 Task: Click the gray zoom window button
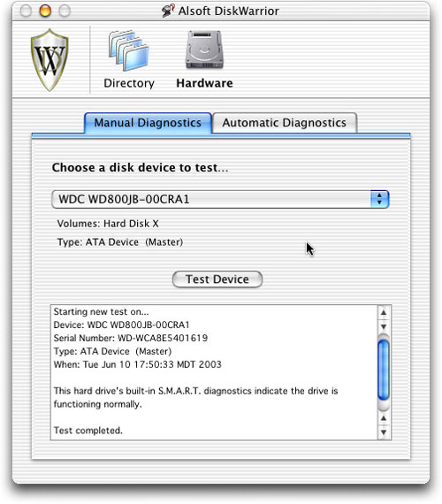coord(65,11)
